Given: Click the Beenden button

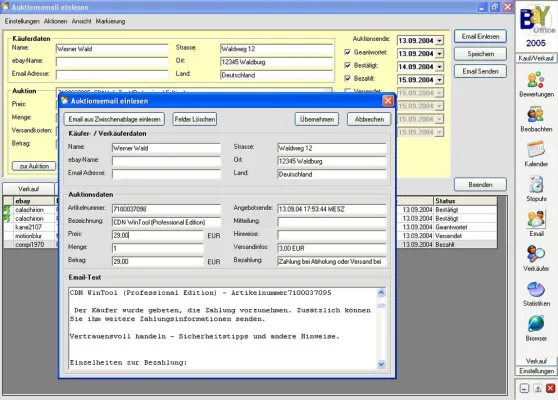Looking at the screenshot, I should (x=480, y=185).
